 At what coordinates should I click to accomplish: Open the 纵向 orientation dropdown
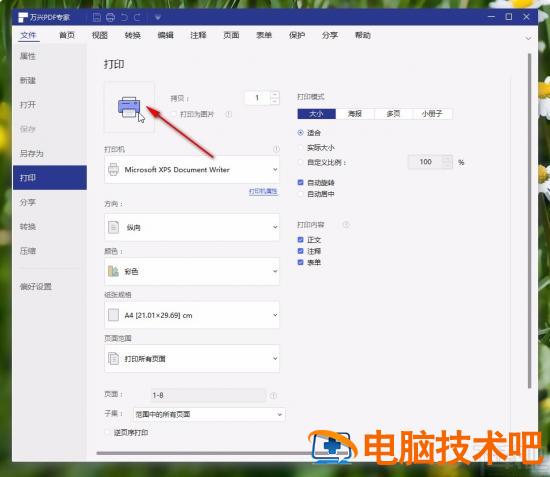coord(192,227)
